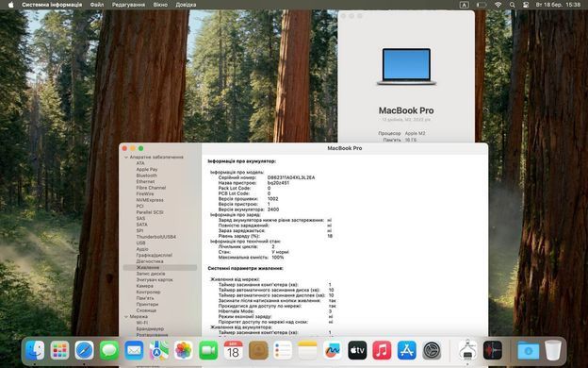Select PCI in the sidebar
Viewport: 588px width, 368px height.
point(139,206)
